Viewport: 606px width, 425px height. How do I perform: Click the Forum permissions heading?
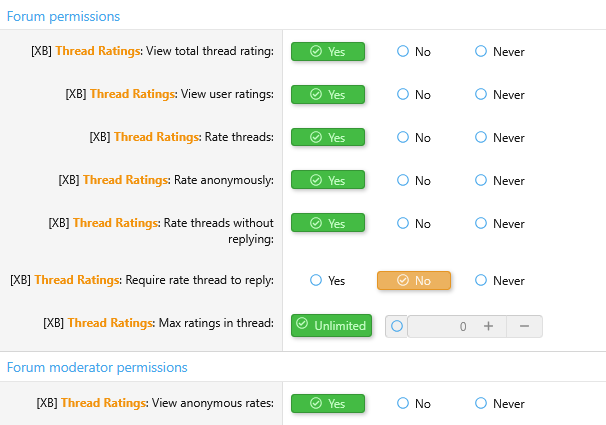tap(63, 17)
